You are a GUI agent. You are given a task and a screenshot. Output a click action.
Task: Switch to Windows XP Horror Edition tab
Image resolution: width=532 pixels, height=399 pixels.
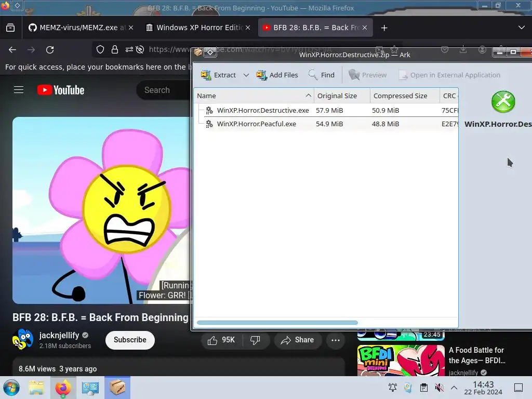coord(198,28)
